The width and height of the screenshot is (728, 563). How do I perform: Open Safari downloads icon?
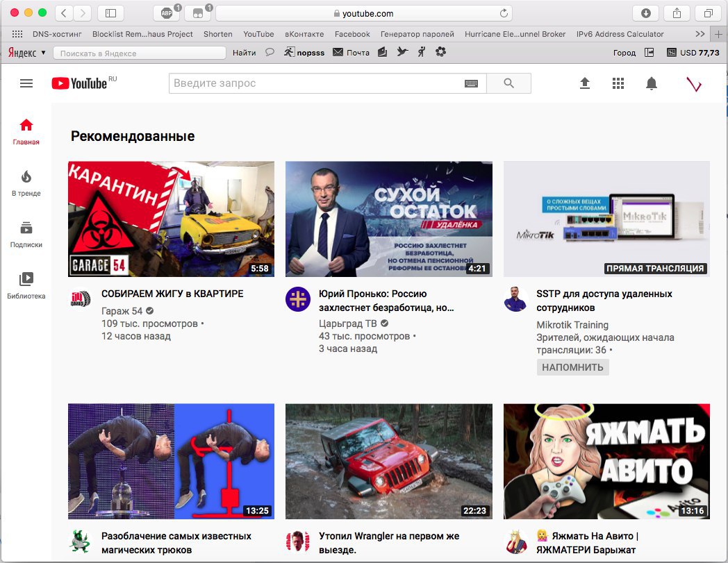pyautogui.click(x=645, y=13)
